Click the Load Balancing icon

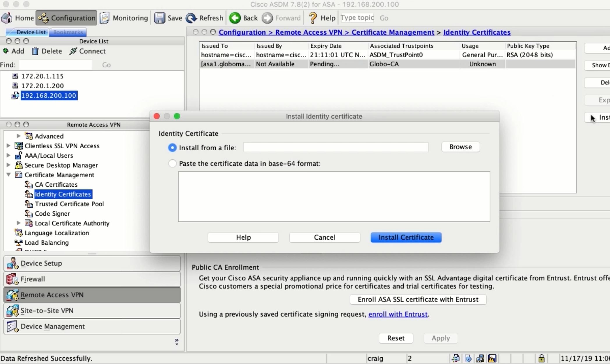pyautogui.click(x=19, y=242)
